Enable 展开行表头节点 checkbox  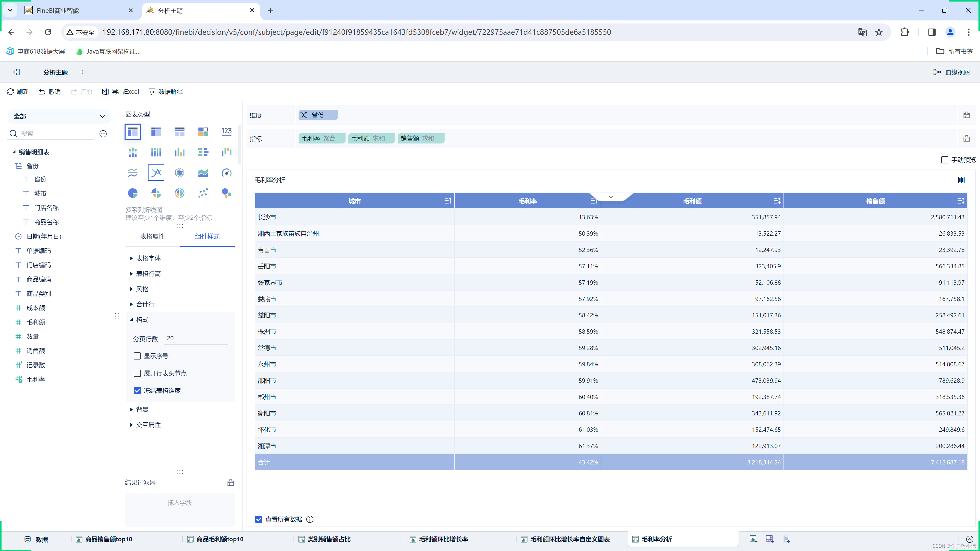pos(137,373)
